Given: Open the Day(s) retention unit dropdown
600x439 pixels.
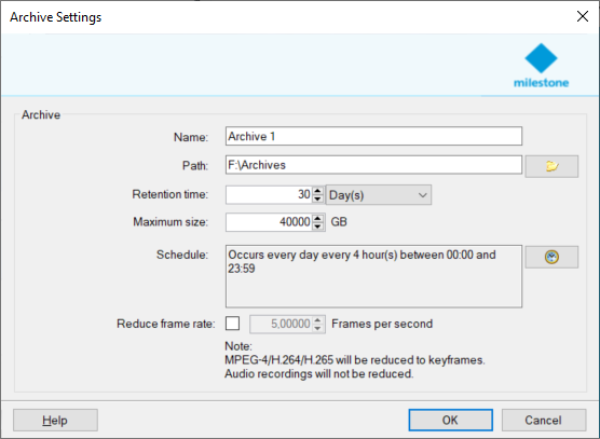Looking at the screenshot, I should coord(378,194).
